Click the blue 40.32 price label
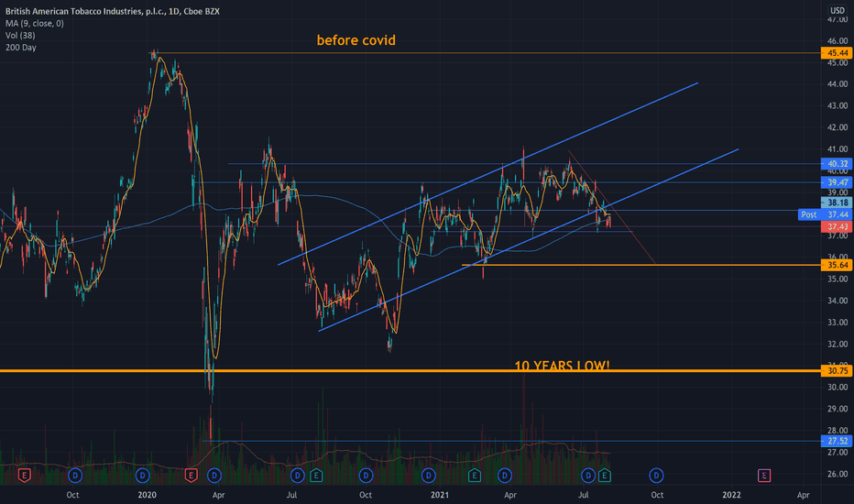 tap(838, 163)
